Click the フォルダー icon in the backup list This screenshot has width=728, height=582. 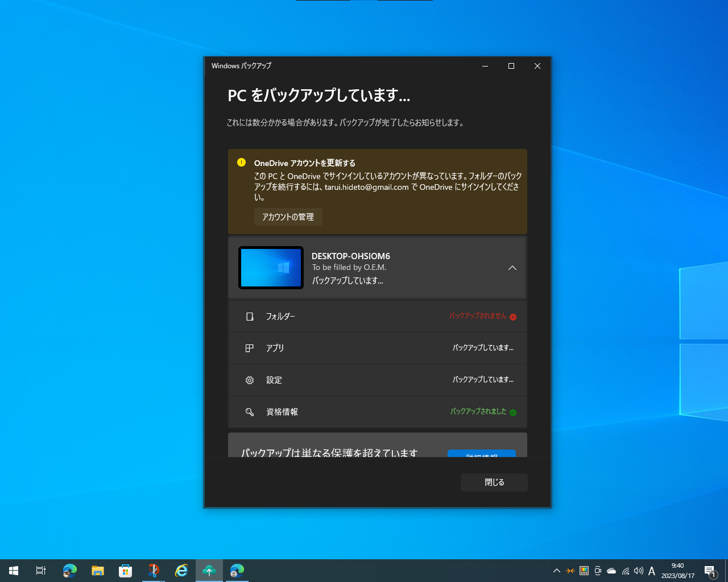pos(249,317)
